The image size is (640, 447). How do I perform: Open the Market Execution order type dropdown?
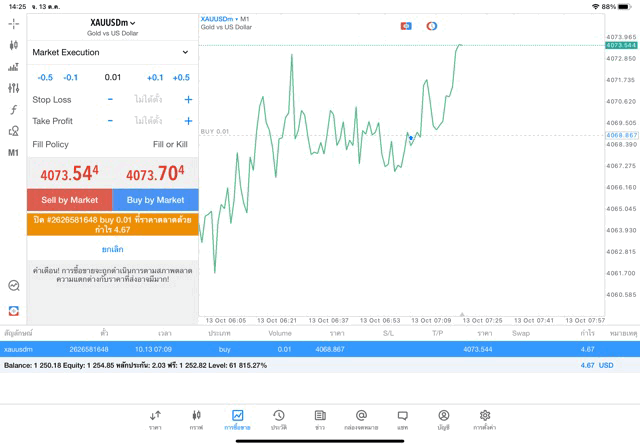point(112,52)
